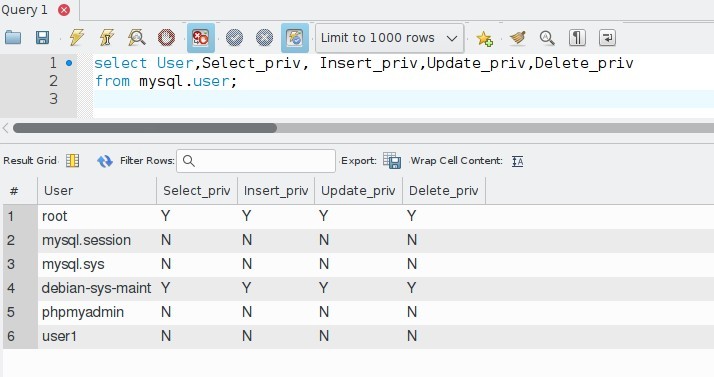Execute statement under cursor with the lightning cursor icon

pyautogui.click(x=107, y=38)
